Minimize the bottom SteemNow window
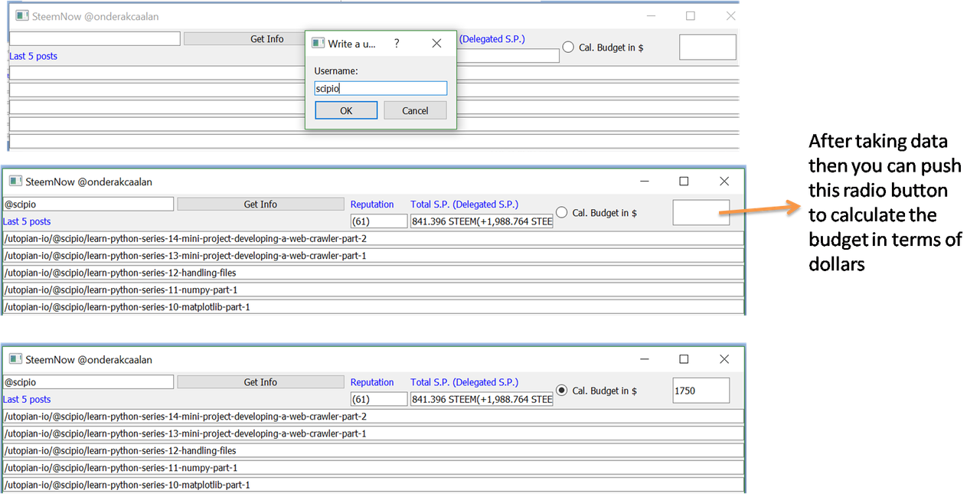 point(645,359)
